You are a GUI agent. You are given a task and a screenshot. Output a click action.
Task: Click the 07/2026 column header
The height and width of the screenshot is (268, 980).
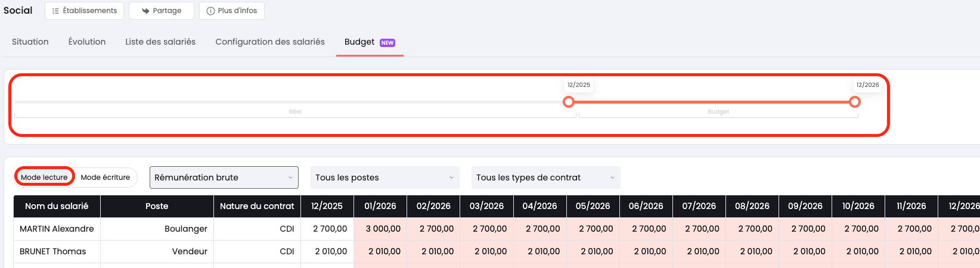(699, 206)
